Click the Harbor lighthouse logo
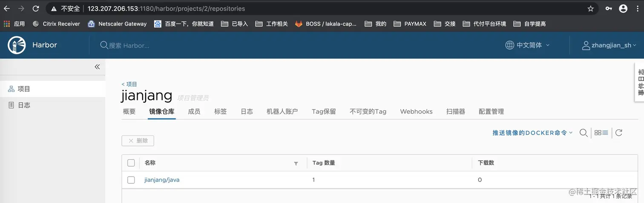This screenshot has height=203, width=644. [17, 45]
